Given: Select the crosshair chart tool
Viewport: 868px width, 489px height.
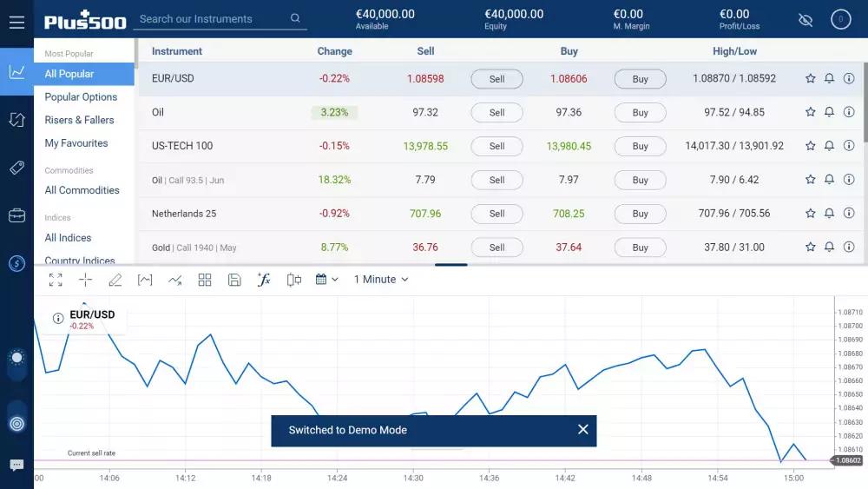Looking at the screenshot, I should (85, 280).
